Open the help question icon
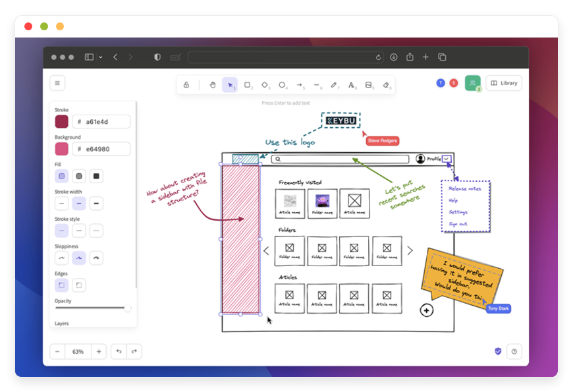The image size is (573, 392). [x=514, y=351]
